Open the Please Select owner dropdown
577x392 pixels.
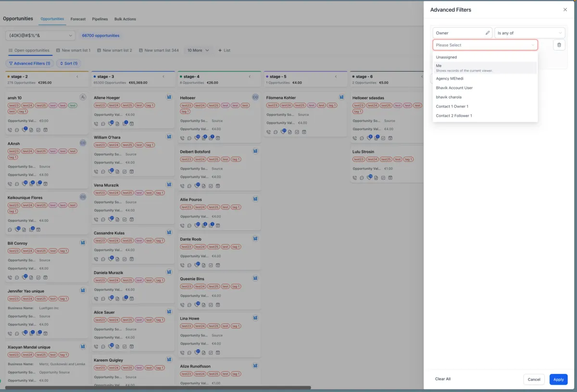[485, 45]
